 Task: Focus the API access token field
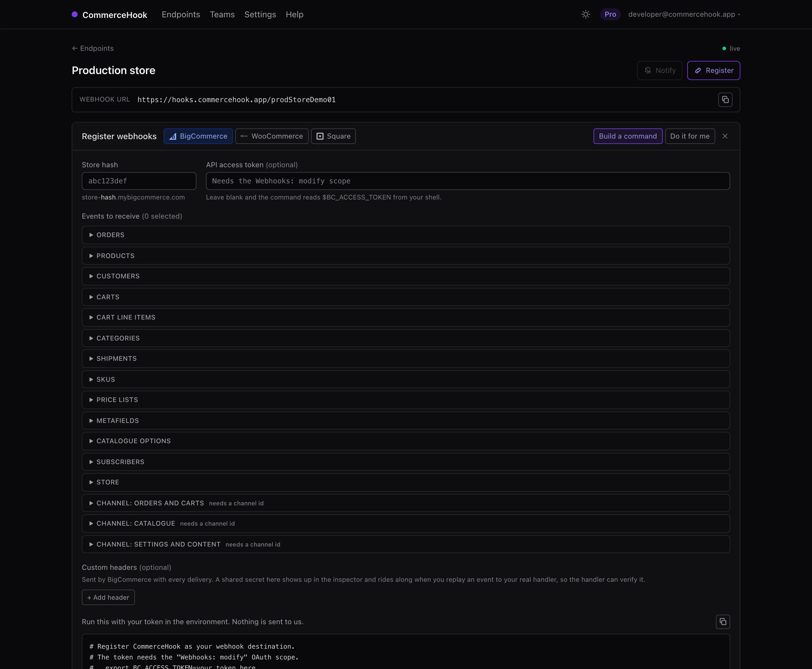pyautogui.click(x=467, y=181)
